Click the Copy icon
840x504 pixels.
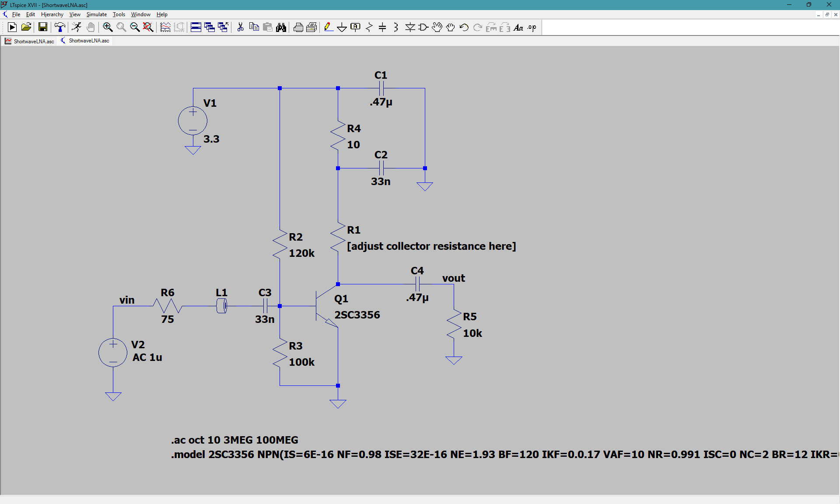tap(254, 28)
